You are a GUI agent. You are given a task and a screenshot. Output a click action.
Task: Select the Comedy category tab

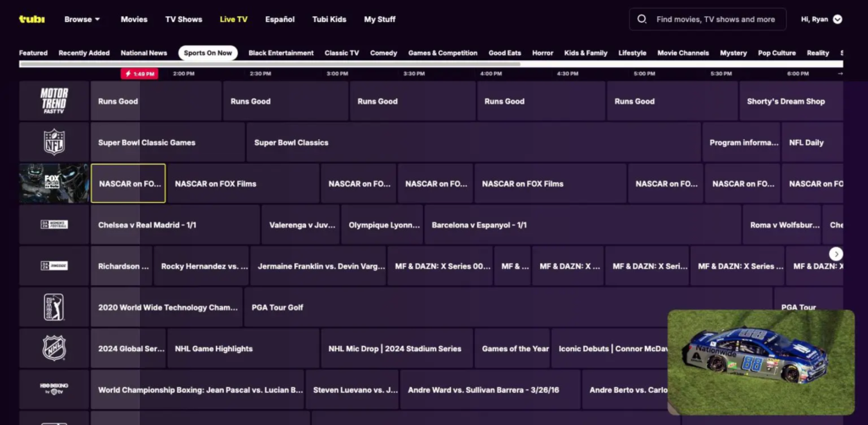384,53
